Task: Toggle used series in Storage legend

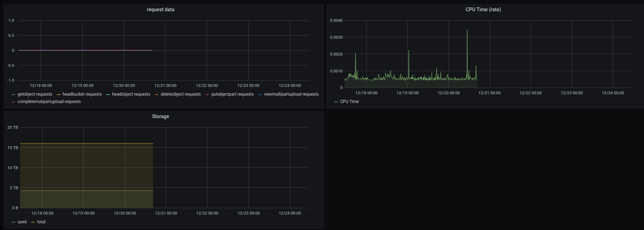Action: tap(22, 222)
